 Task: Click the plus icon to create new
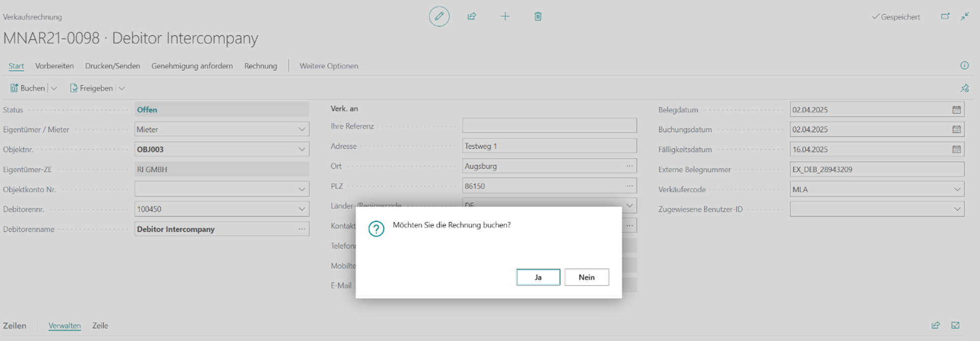tap(505, 17)
